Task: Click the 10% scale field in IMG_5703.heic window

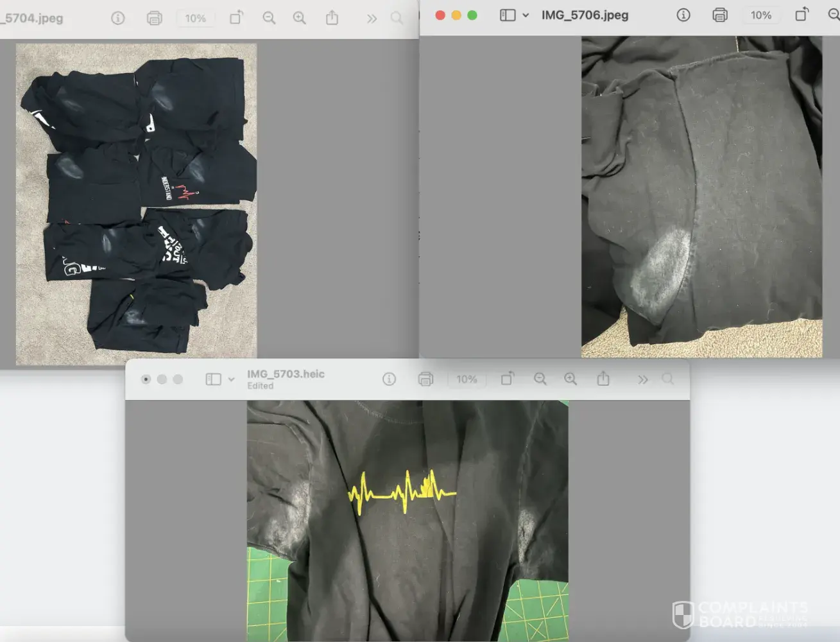Action: 467,379
